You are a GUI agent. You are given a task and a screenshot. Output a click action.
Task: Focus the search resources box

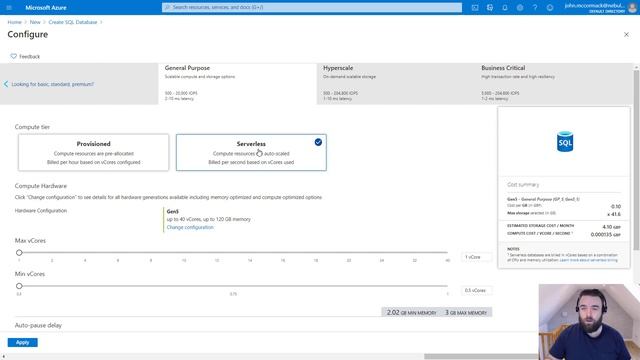(312, 7)
